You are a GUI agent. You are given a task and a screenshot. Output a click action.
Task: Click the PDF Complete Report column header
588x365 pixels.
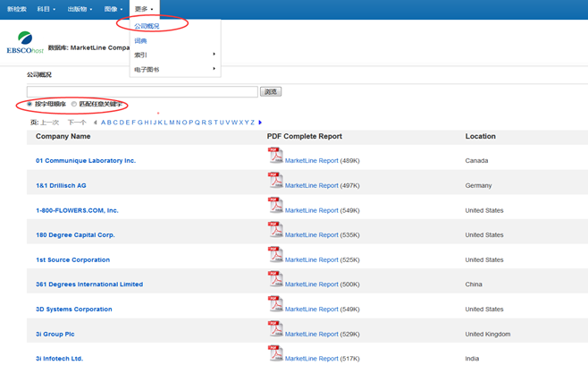(x=305, y=136)
